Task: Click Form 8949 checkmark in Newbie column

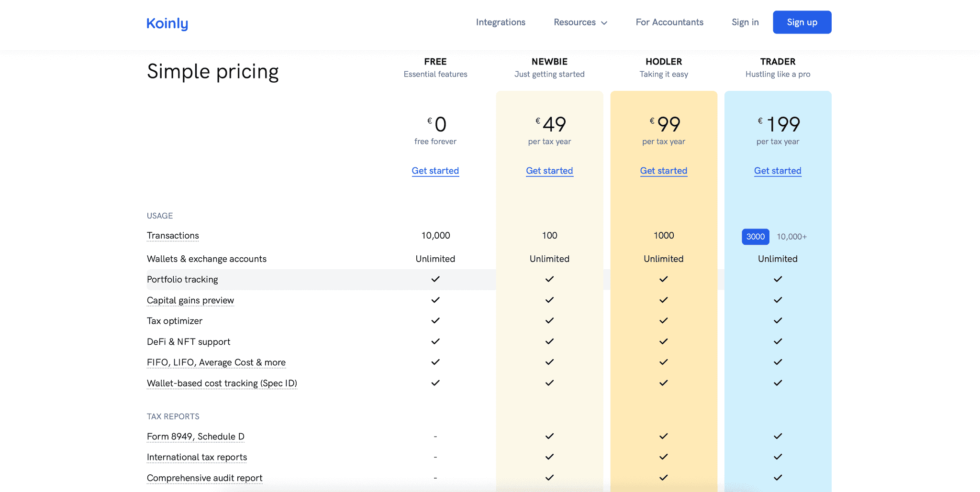Action: click(x=549, y=437)
